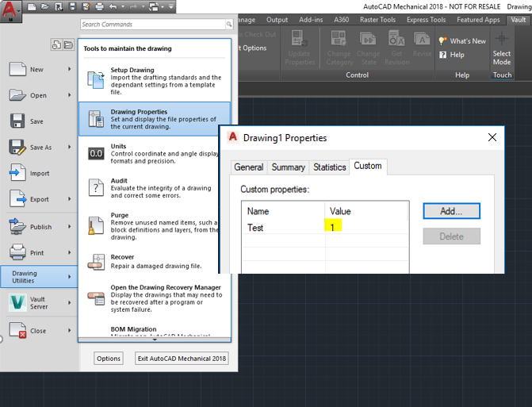The image size is (532, 407).
Task: Expand the Publish submenu arrow
Action: click(x=70, y=227)
